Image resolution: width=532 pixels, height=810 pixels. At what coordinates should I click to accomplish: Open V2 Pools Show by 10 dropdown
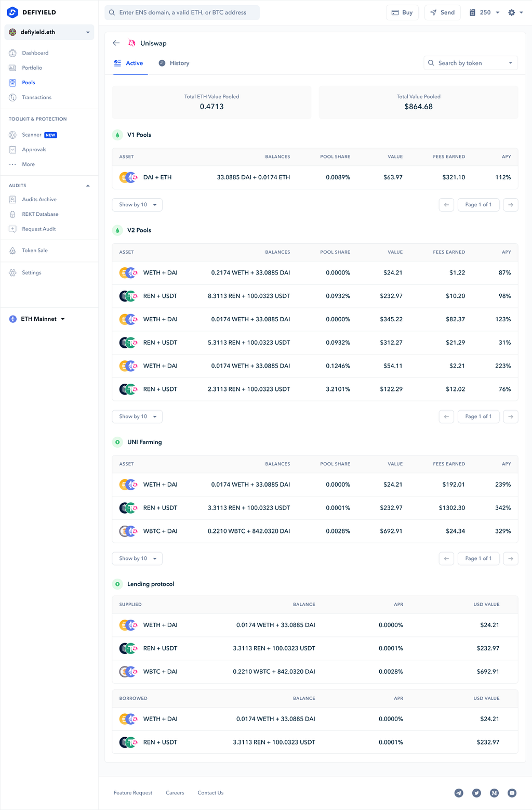[137, 416]
